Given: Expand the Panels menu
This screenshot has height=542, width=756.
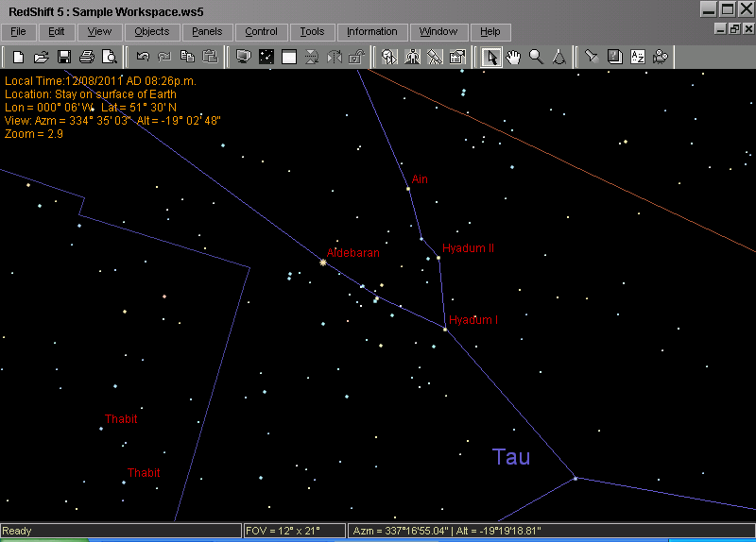Looking at the screenshot, I should coord(206,31).
